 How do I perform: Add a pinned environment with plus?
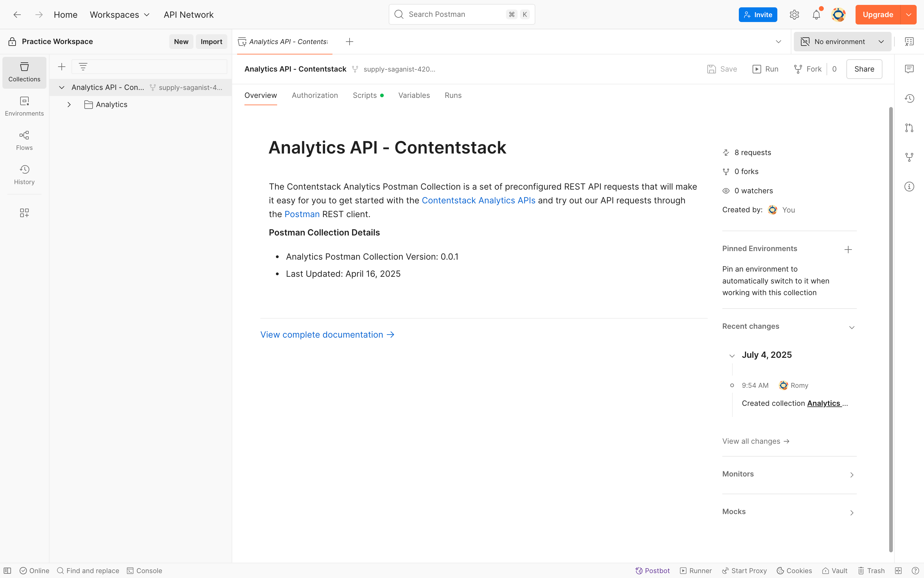tap(848, 250)
